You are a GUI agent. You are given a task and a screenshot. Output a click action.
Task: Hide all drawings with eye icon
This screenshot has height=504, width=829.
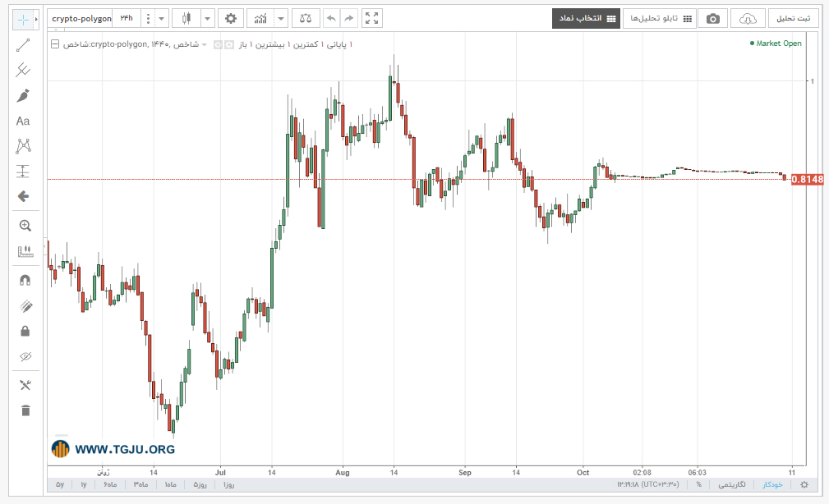[25, 356]
